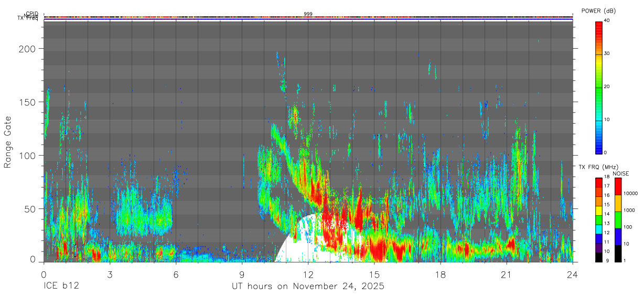Click the 12 hour mark on time axis
Image resolution: width=644 pixels, height=297 pixels.
pos(308,273)
